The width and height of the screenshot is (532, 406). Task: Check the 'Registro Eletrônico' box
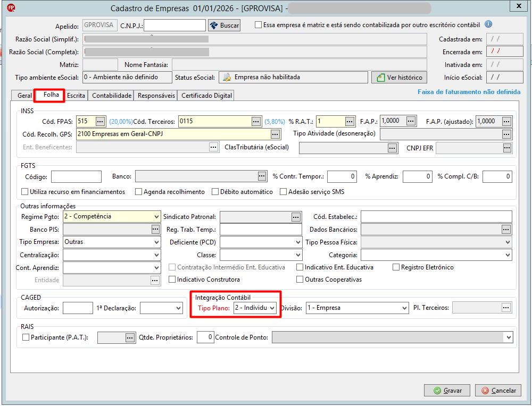point(396,267)
